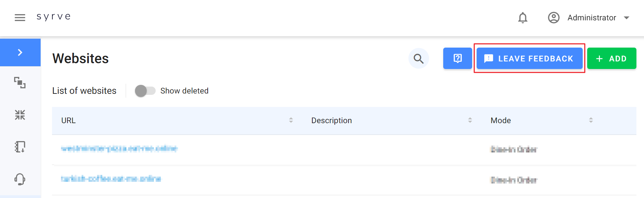The image size is (644, 198).
Task: Click the syrve logo
Action: point(54,17)
